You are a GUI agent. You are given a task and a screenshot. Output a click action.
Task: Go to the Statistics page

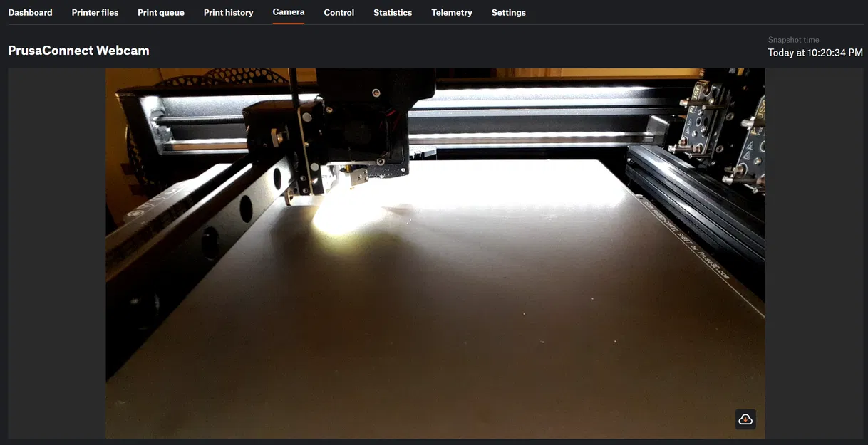point(392,12)
